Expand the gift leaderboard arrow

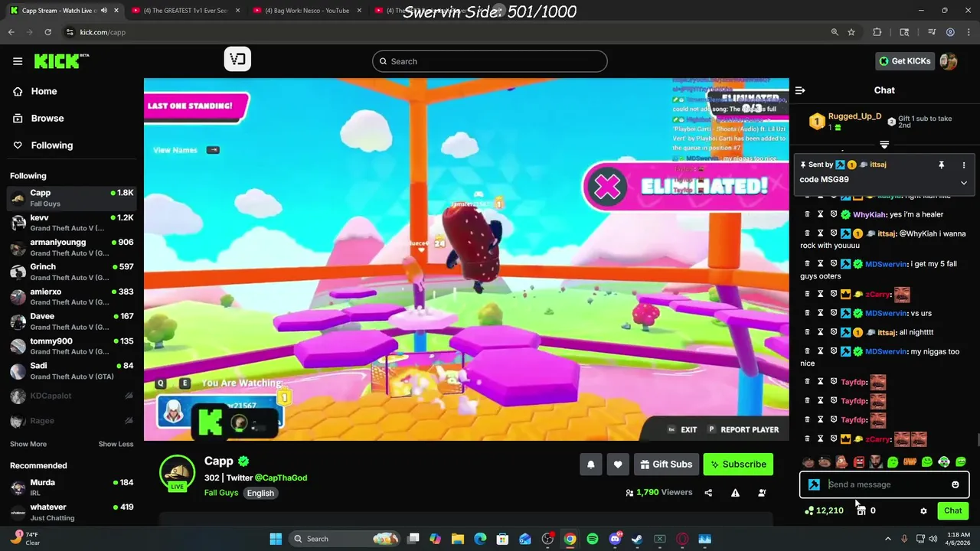(884, 145)
